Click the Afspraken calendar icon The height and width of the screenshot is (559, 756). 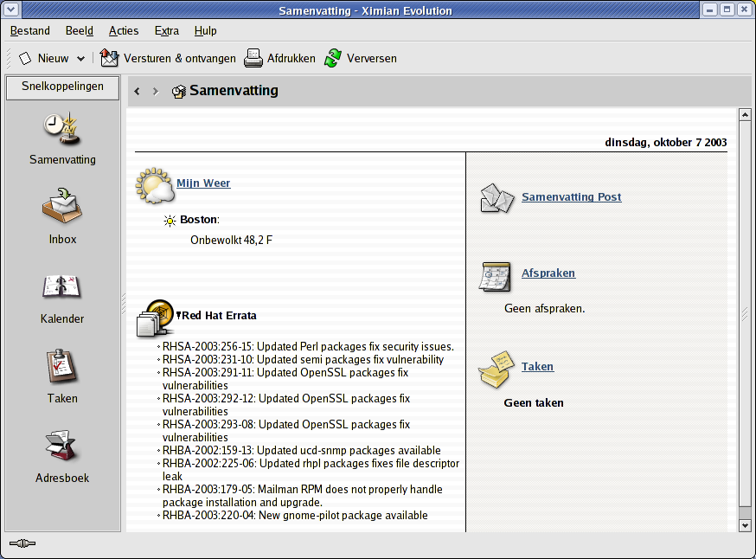click(495, 277)
